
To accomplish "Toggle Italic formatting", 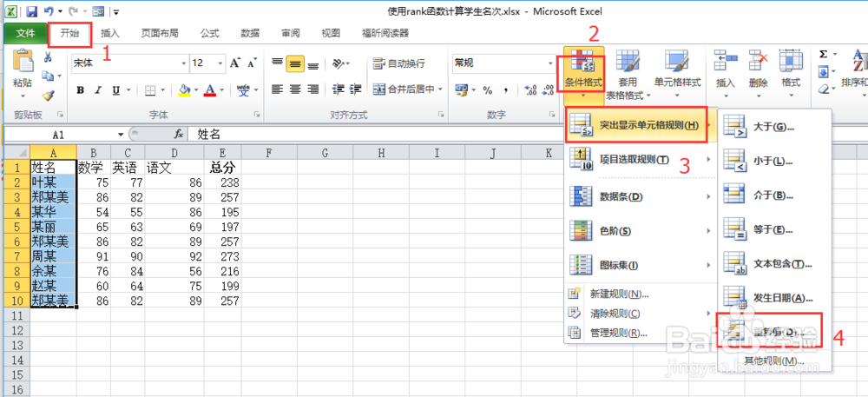I will point(98,89).
